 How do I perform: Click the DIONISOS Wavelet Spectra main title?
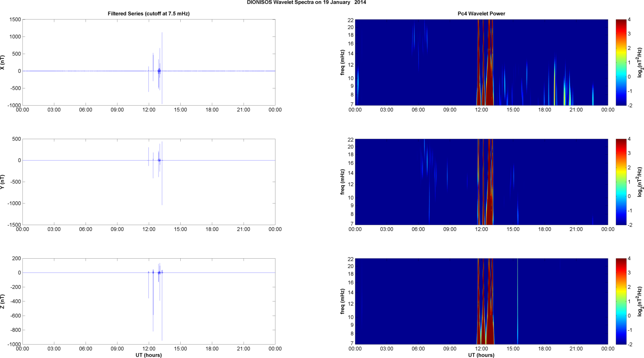click(x=306, y=3)
